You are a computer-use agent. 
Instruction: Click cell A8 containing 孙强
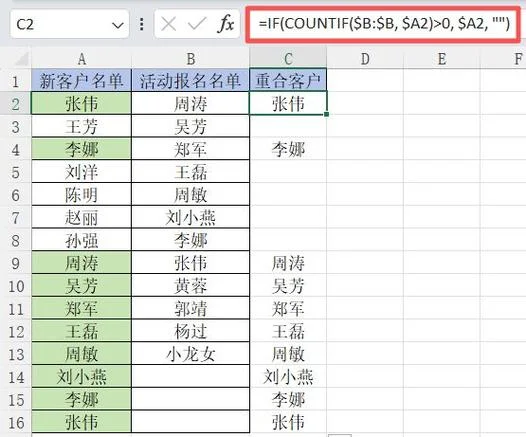click(x=82, y=240)
